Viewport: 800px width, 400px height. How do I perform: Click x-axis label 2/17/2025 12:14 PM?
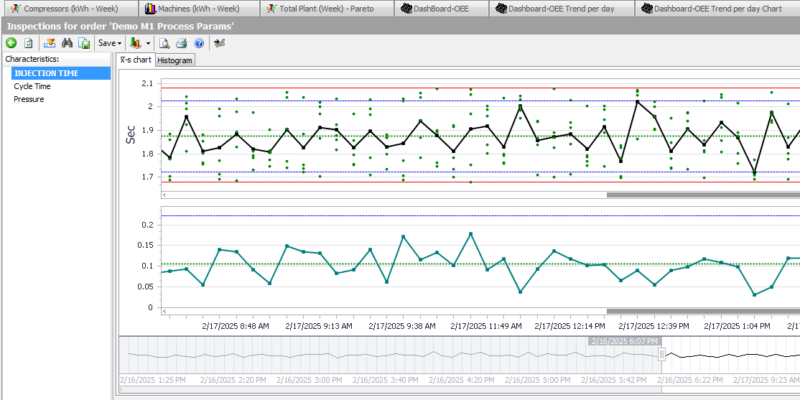(x=570, y=326)
